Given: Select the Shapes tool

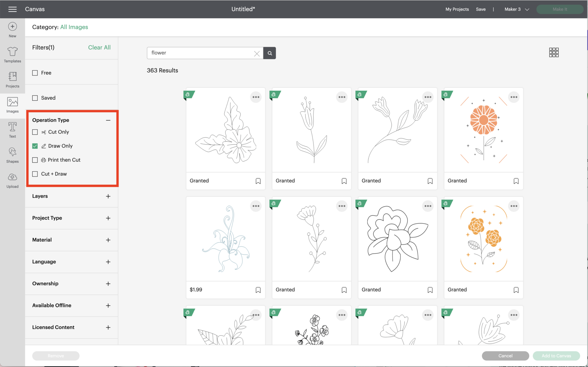Looking at the screenshot, I should (x=12, y=155).
